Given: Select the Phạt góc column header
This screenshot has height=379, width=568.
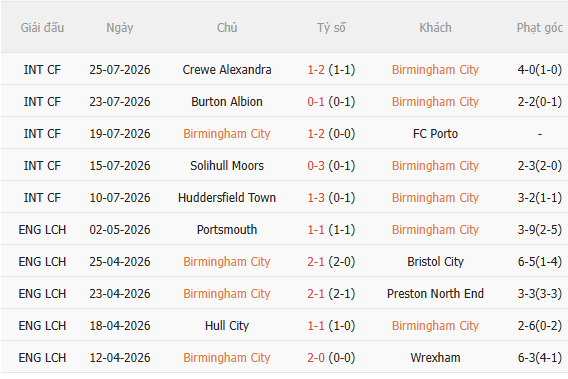Looking at the screenshot, I should [540, 28].
